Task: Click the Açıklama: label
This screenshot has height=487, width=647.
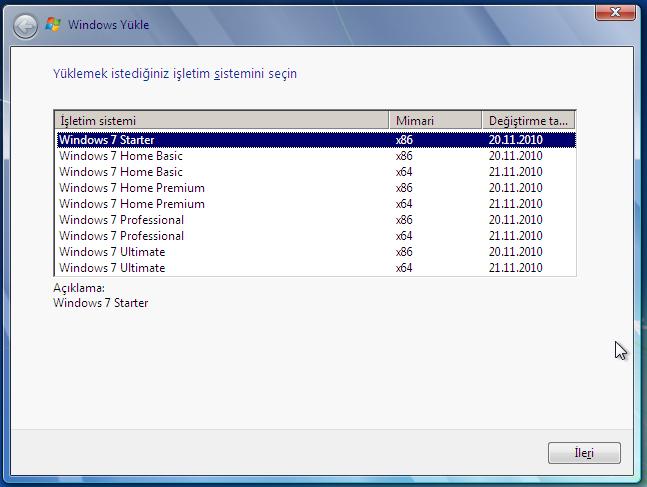Action: [x=79, y=288]
